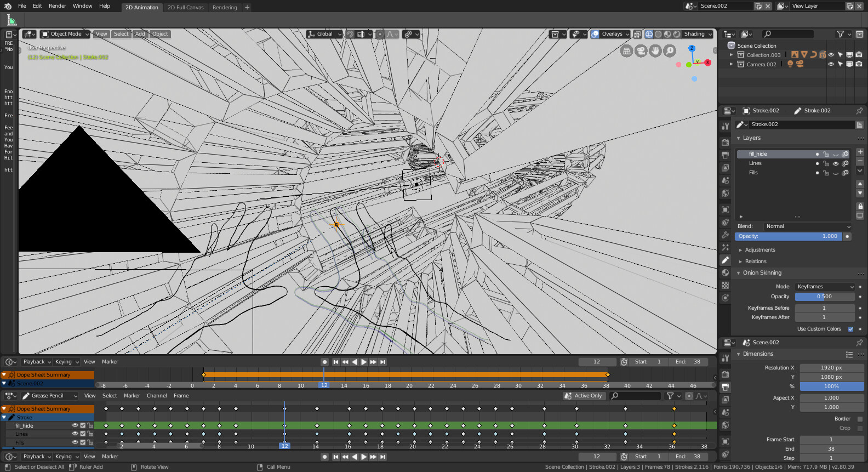The image size is (868, 472).
Task: Switch to 2D Full Canvas workspace tab
Action: [x=185, y=7]
